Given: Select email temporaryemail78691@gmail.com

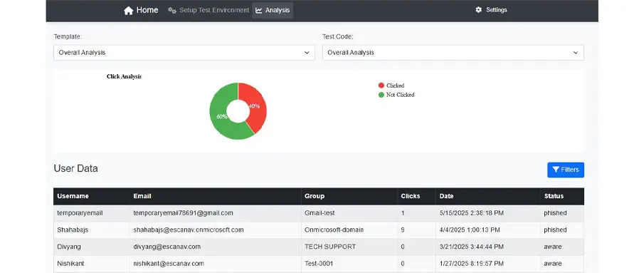Looking at the screenshot, I should click(183, 213).
